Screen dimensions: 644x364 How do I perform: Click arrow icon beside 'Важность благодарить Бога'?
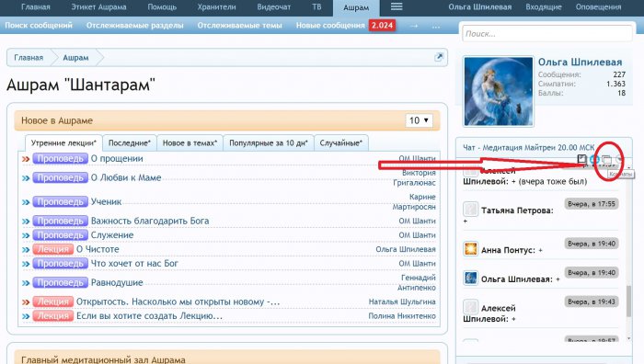click(26, 222)
